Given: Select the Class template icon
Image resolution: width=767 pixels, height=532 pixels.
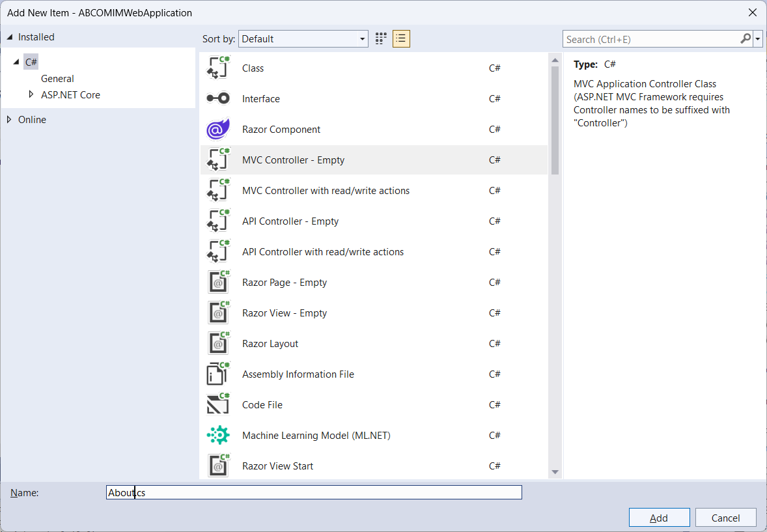Looking at the screenshot, I should 218,68.
